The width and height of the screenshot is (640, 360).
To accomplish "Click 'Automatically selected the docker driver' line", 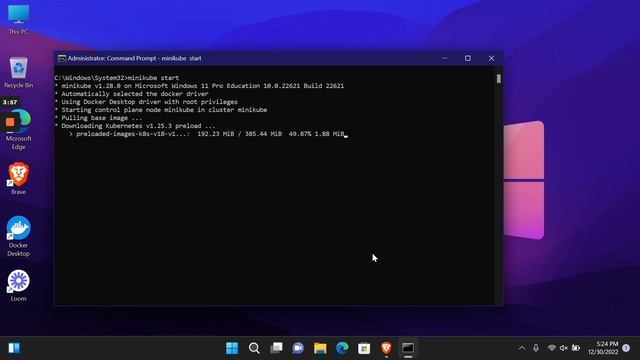I will pos(131,94).
